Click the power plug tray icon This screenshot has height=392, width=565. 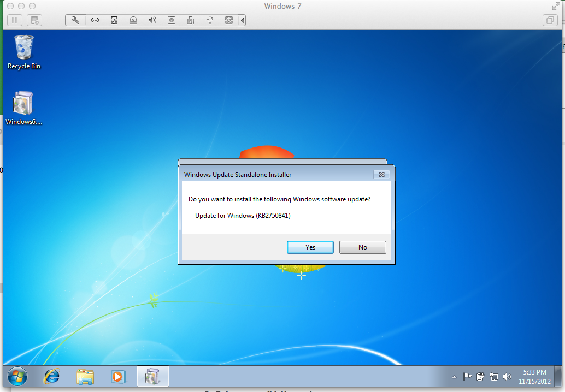480,377
